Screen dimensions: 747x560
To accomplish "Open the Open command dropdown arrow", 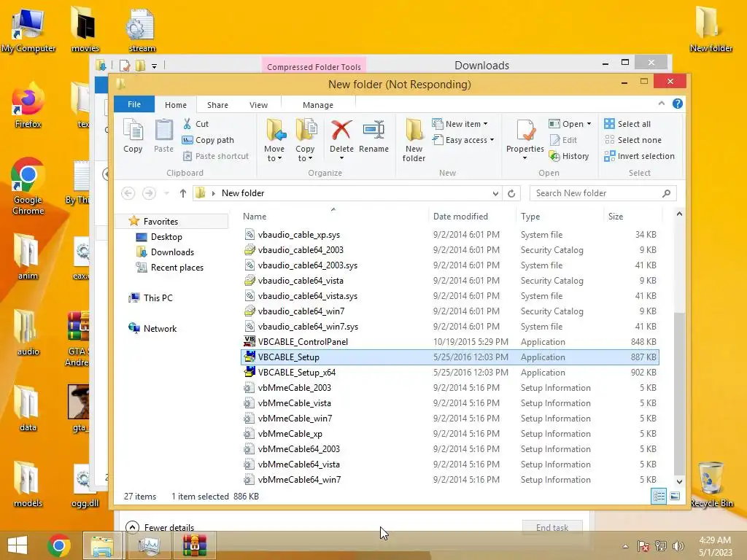I will click(589, 124).
